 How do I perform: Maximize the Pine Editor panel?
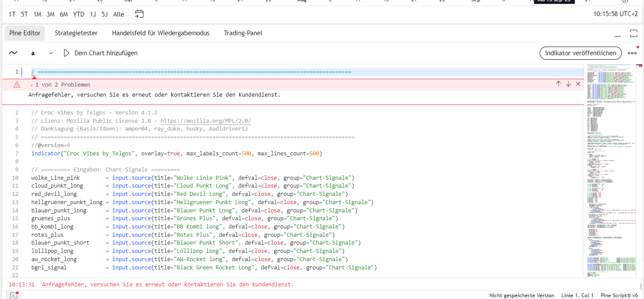634,34
